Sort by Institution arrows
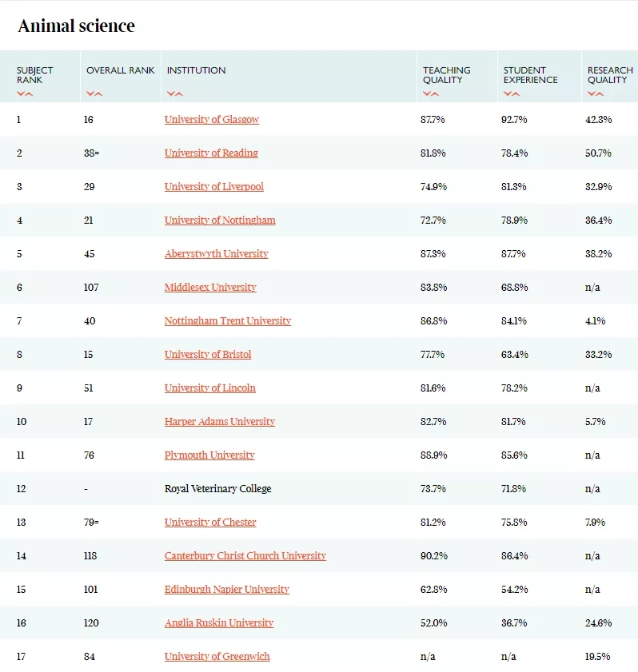Viewport: 638px width, 672px height. tap(175, 93)
